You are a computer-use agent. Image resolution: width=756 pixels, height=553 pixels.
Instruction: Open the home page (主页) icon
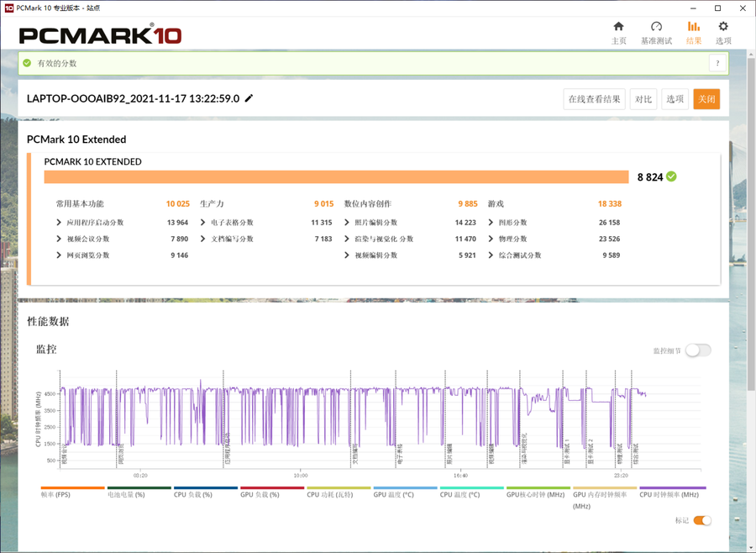click(x=618, y=27)
